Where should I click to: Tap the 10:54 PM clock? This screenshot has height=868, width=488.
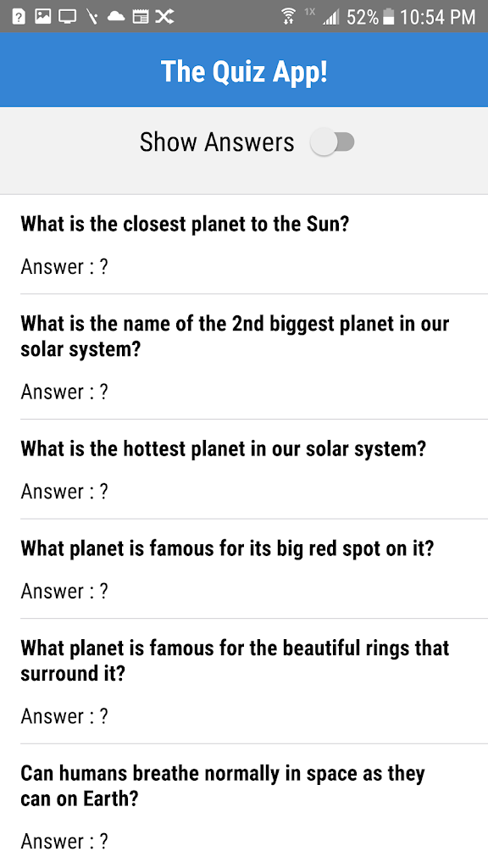[437, 17]
